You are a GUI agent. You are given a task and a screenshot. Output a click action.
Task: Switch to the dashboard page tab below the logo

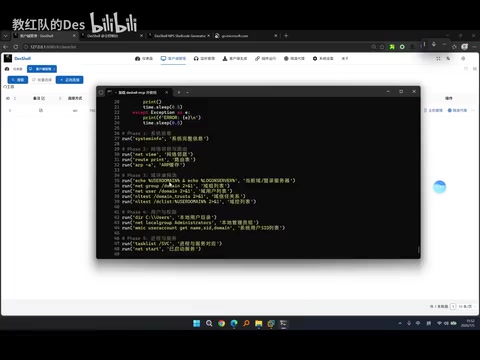click(14, 69)
